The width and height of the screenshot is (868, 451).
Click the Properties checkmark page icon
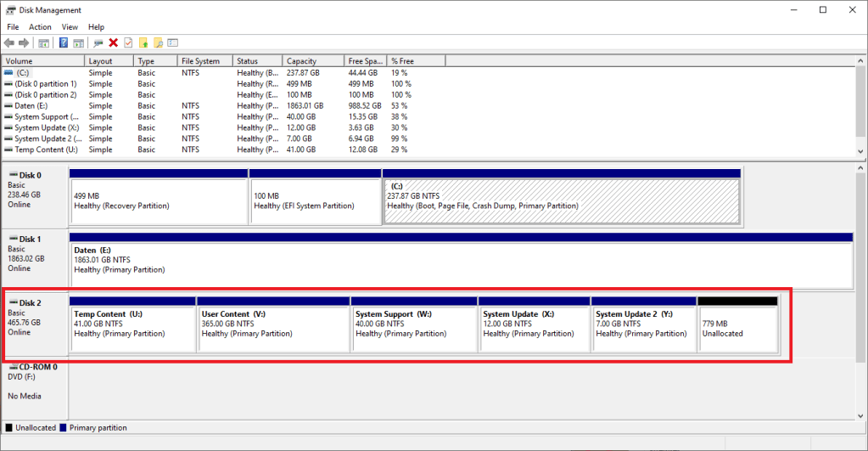pyautogui.click(x=128, y=42)
